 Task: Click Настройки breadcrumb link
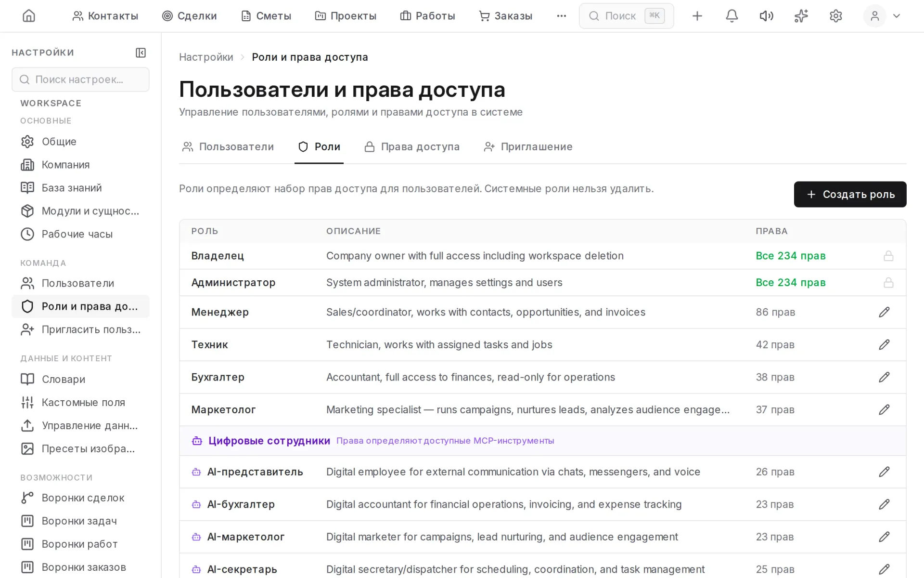(x=206, y=57)
